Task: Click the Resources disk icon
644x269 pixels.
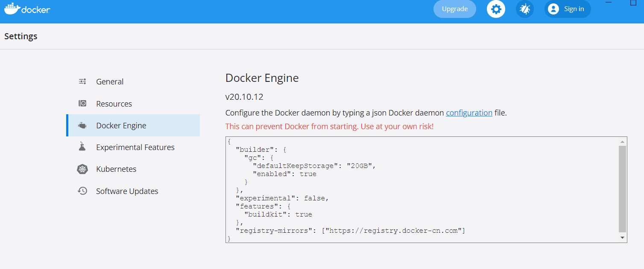Action: (82, 104)
